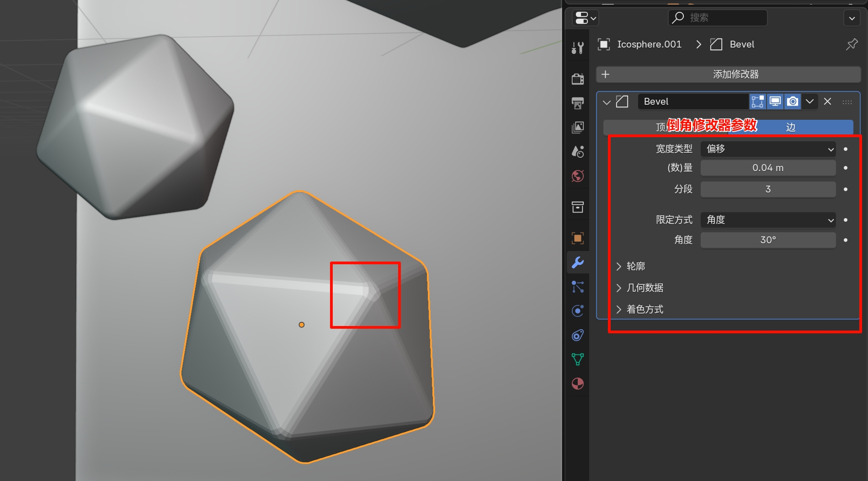The height and width of the screenshot is (481, 868).
Task: Open the World properties tab
Action: pos(577,176)
